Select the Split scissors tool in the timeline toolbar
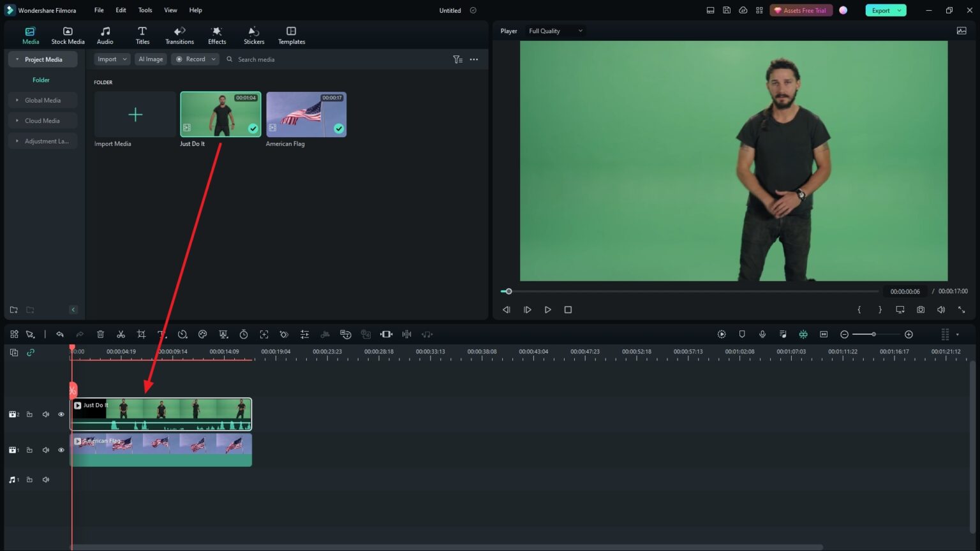The image size is (980, 551). [121, 334]
